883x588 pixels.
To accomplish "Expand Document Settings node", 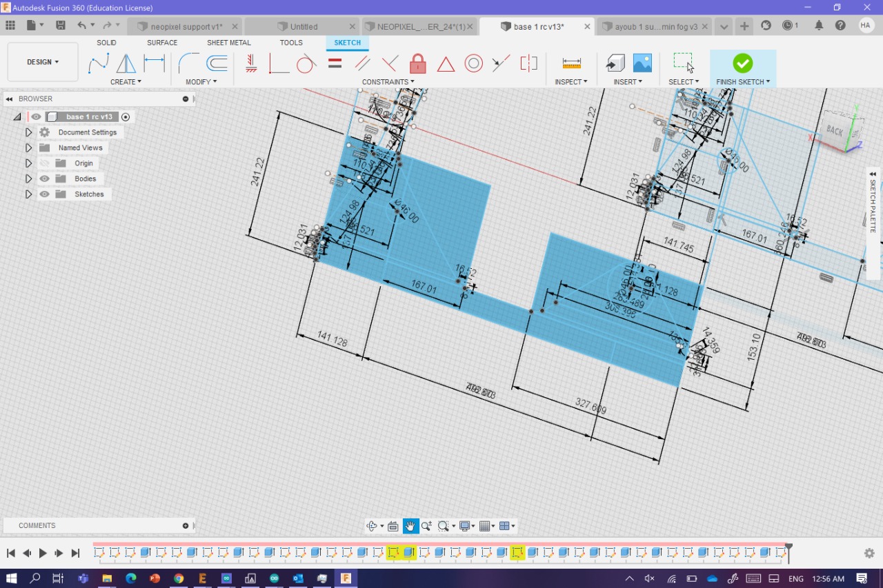I will tap(29, 132).
